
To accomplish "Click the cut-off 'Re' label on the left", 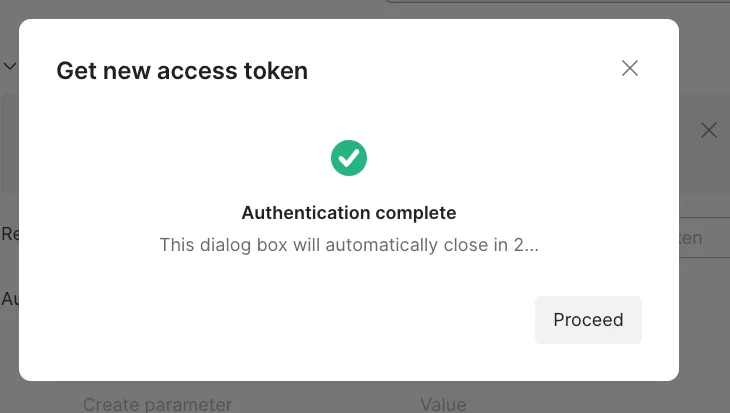I will (10, 234).
